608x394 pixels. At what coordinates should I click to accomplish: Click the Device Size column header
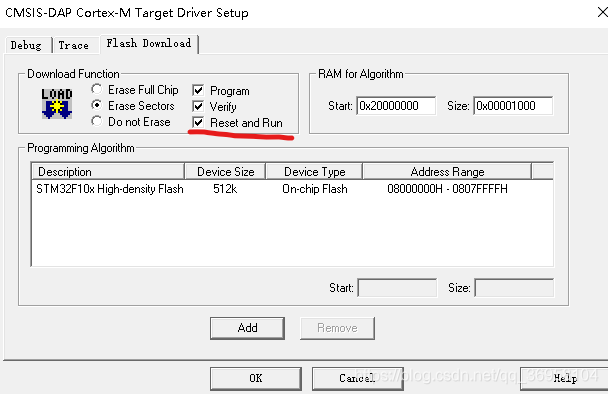point(225,172)
